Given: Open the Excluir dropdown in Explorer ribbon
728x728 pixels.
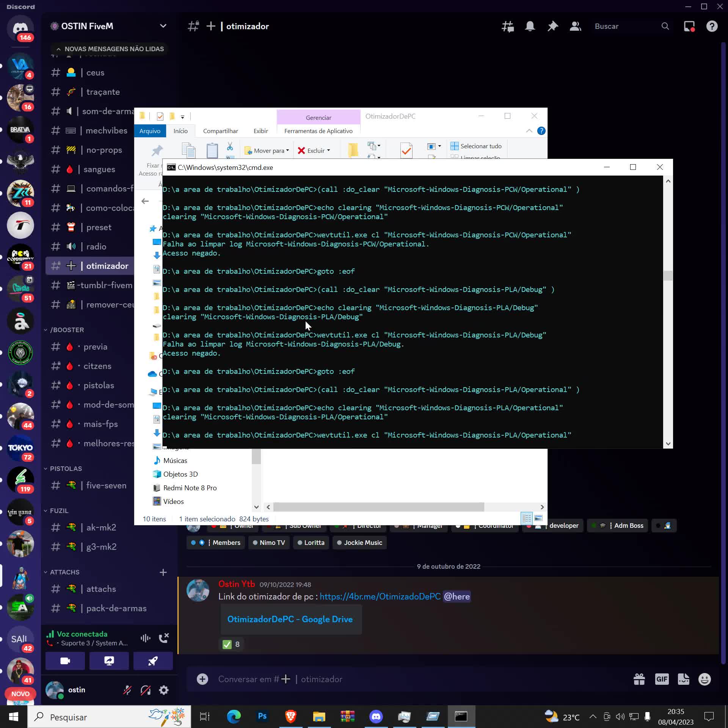Looking at the screenshot, I should coord(329,150).
